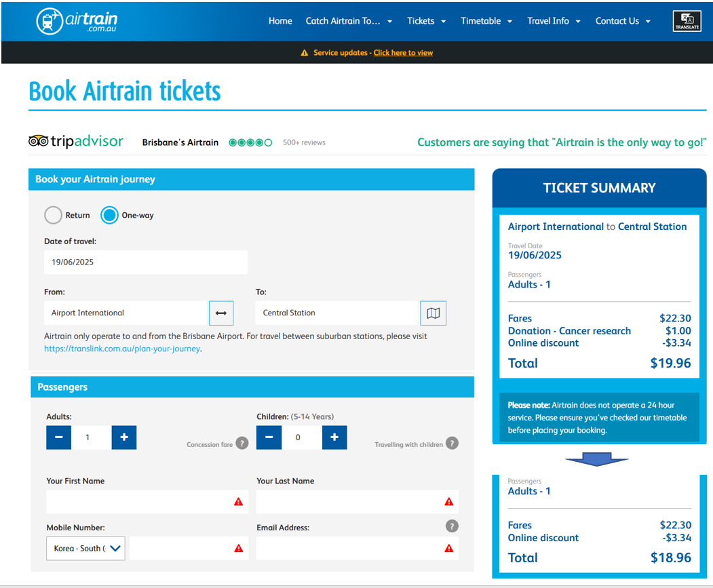This screenshot has width=713, height=588.
Task: Expand Catch Airtrain To menu
Action: pyautogui.click(x=349, y=21)
